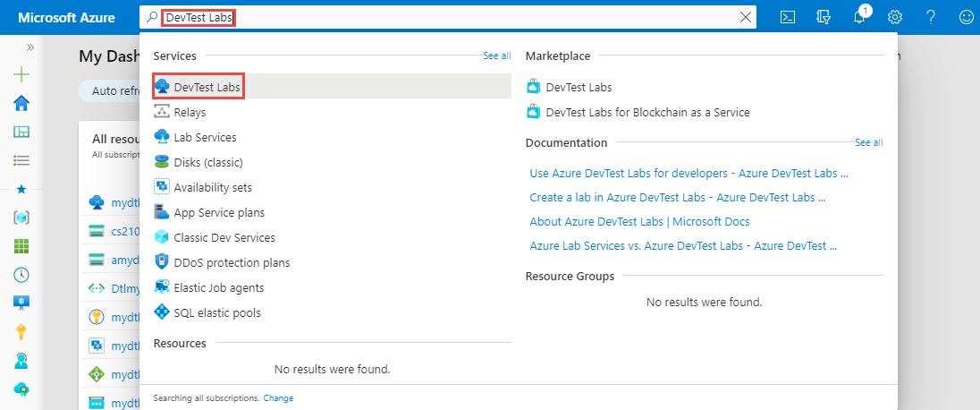The width and height of the screenshot is (980, 410).
Task: Expand the left sidebar menu
Action: pos(30,47)
